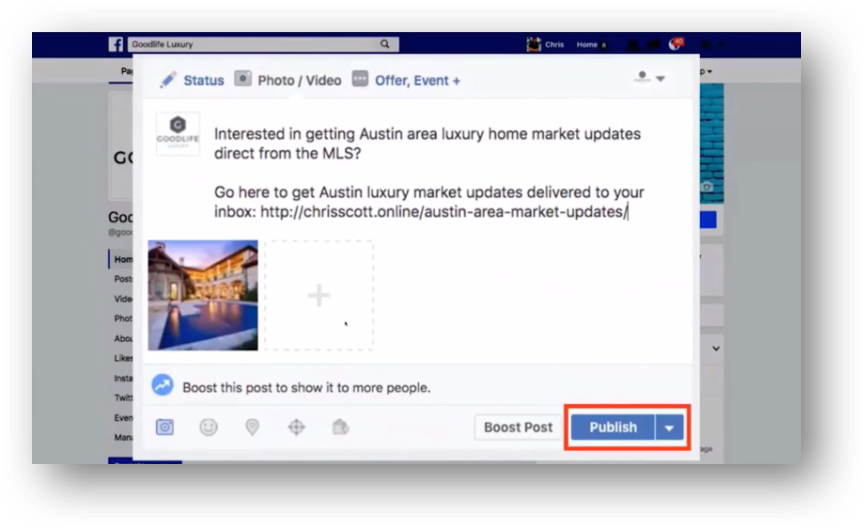Click Boost this post to more people text

(x=307, y=388)
